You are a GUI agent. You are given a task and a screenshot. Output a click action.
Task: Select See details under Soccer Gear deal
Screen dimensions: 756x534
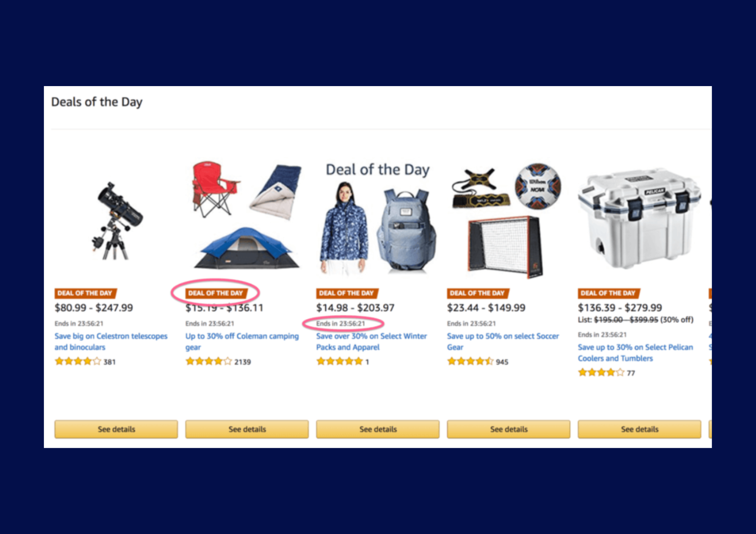508,429
